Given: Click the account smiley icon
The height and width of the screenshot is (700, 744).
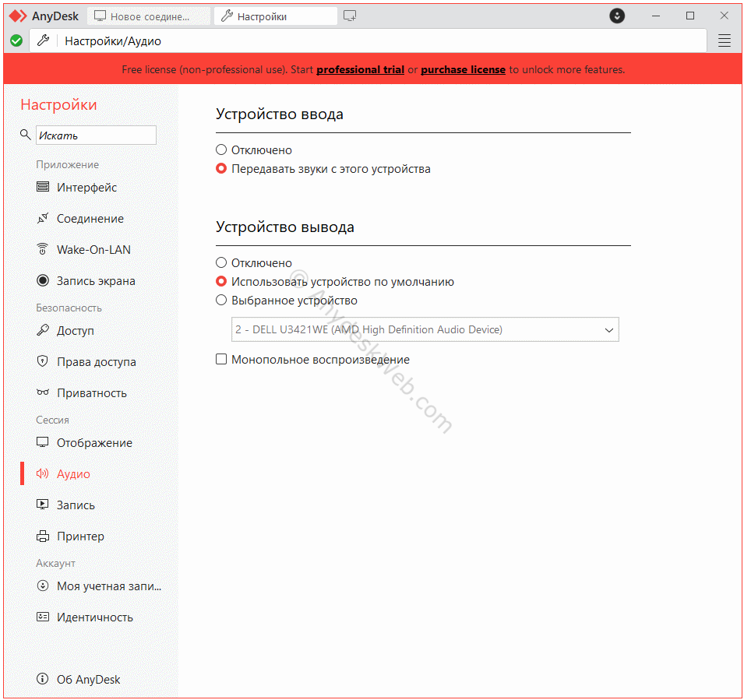Looking at the screenshot, I should click(43, 586).
